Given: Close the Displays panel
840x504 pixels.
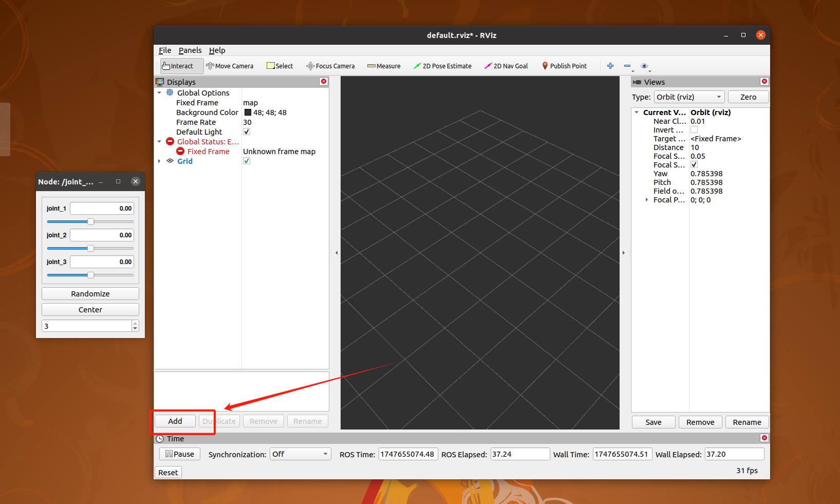Looking at the screenshot, I should (324, 81).
